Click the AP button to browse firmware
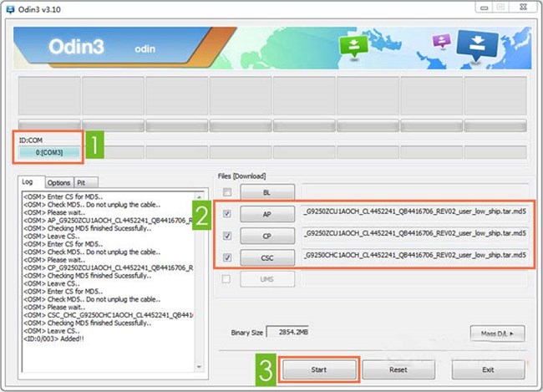The width and height of the screenshot is (543, 392). click(x=267, y=213)
